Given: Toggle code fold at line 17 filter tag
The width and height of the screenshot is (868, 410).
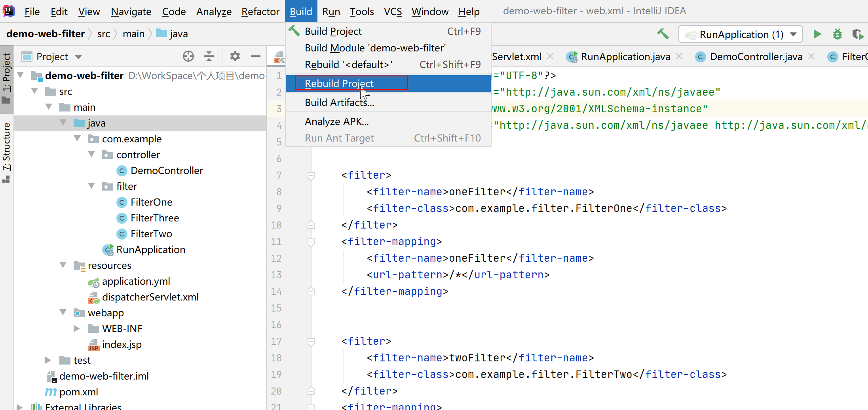Looking at the screenshot, I should (311, 341).
